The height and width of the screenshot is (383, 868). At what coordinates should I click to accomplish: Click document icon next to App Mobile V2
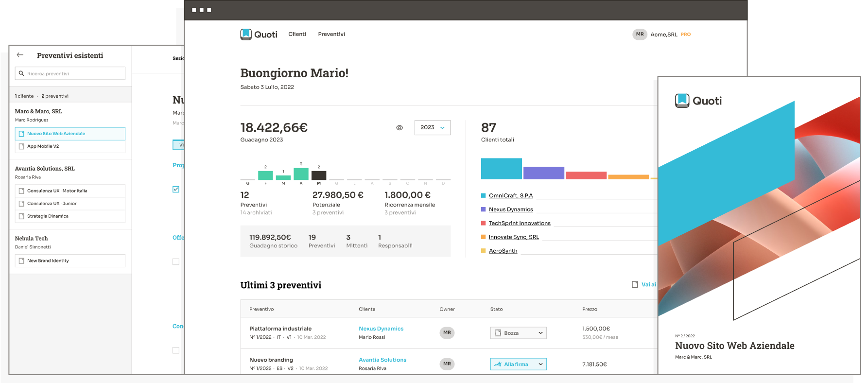click(x=21, y=146)
